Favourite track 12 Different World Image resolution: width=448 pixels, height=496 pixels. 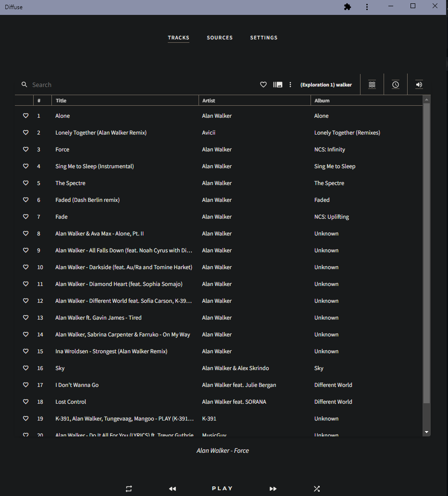[x=25, y=300]
